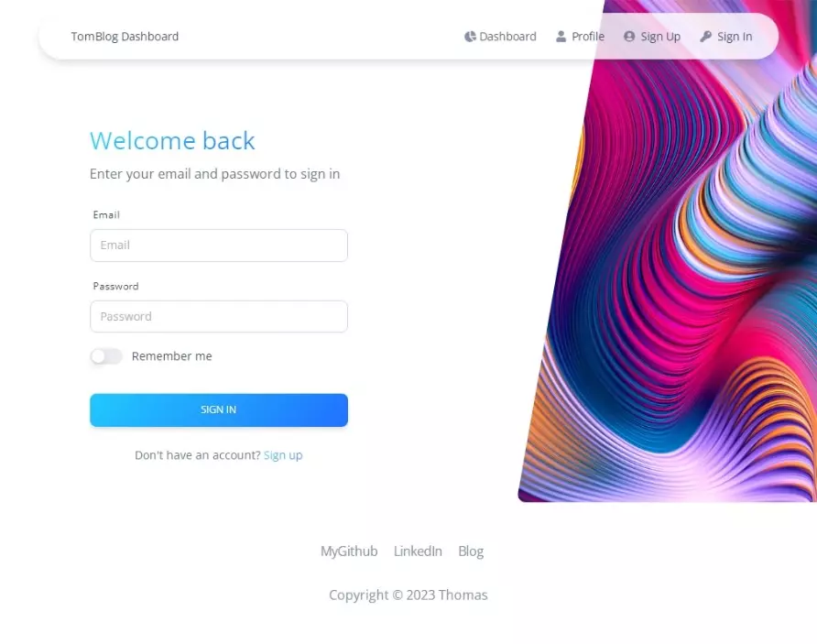Open the Dashboard nav item
This screenshot has height=644, width=817.
(x=500, y=37)
